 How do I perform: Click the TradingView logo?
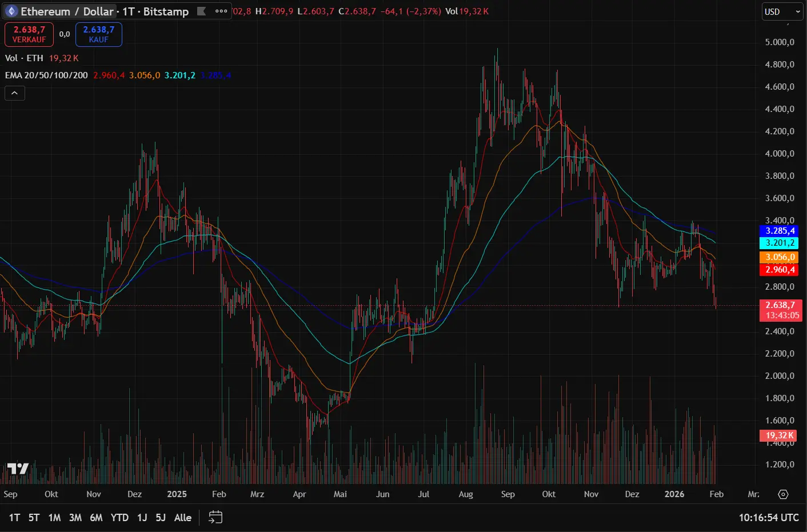pos(18,469)
